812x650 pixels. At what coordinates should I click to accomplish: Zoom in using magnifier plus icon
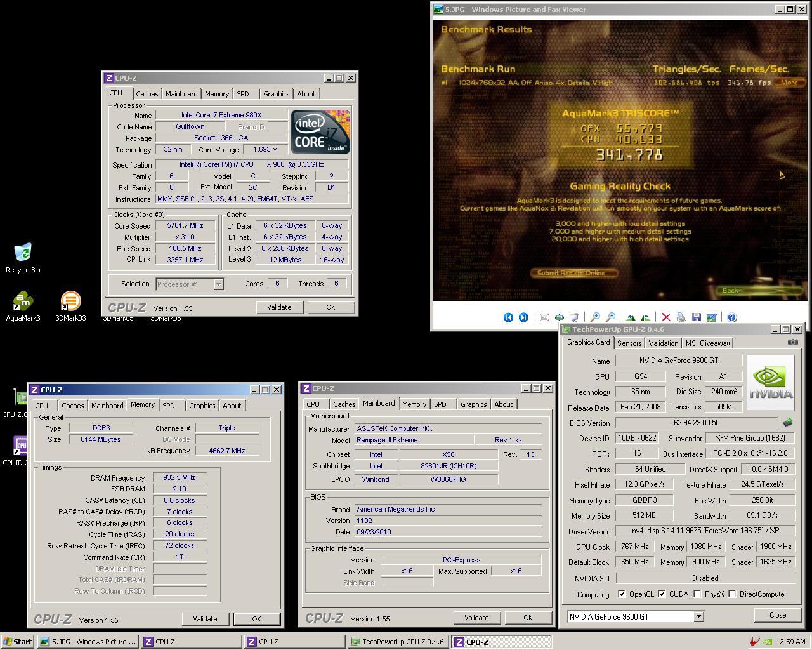pos(595,317)
